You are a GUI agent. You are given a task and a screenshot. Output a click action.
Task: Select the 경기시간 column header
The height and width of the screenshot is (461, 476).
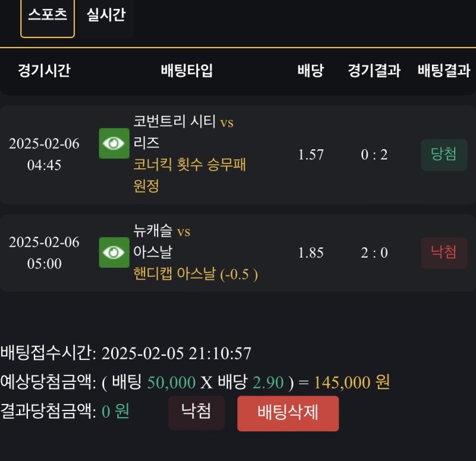(x=44, y=71)
